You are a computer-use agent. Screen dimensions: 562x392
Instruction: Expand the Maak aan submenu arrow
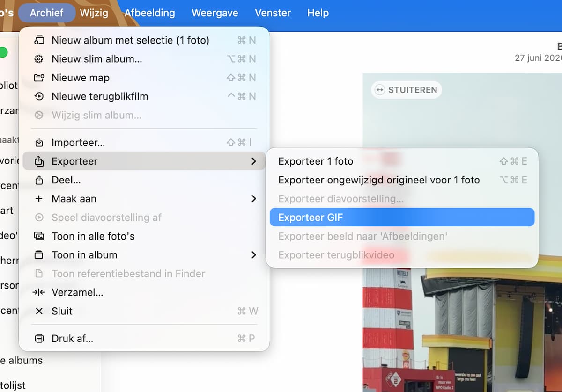click(x=253, y=199)
